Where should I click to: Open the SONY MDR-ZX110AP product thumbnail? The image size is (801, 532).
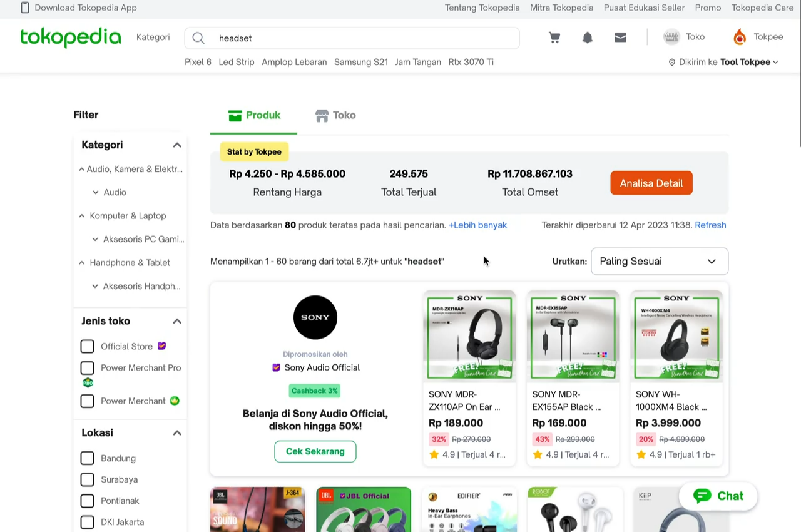(x=469, y=336)
